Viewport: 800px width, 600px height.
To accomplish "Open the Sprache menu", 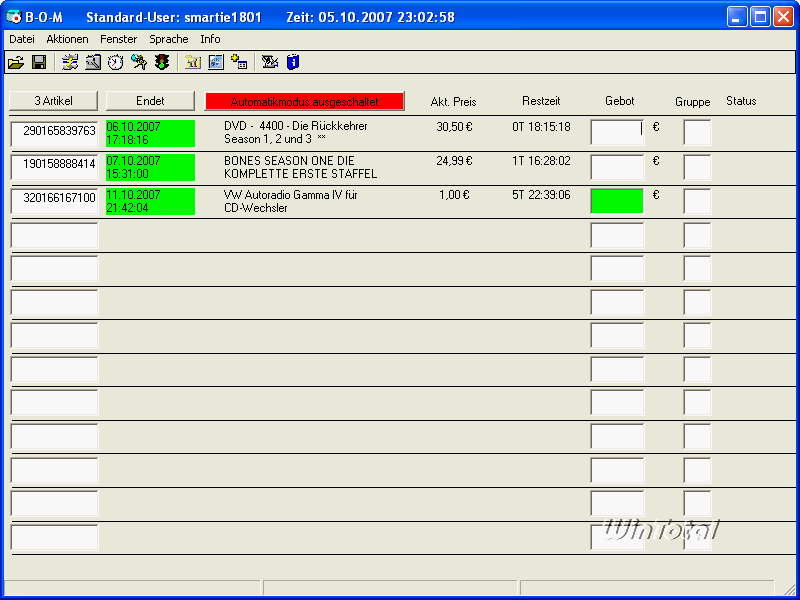I will tap(169, 39).
